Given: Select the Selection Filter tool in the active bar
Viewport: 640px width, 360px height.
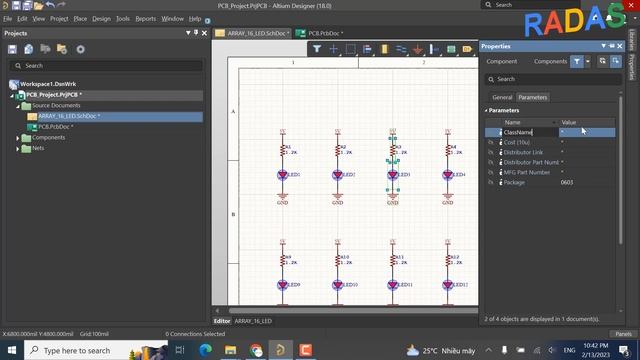Looking at the screenshot, I should [x=317, y=49].
